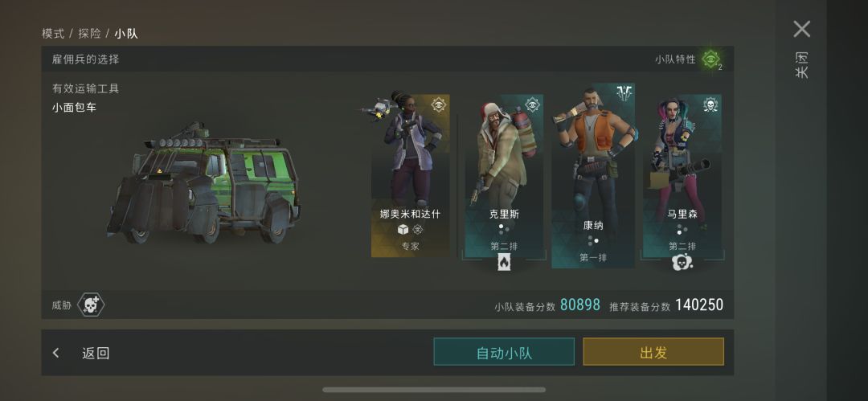Open 探险 in the breadcrumb path
868x401 pixels.
pyautogui.click(x=89, y=33)
